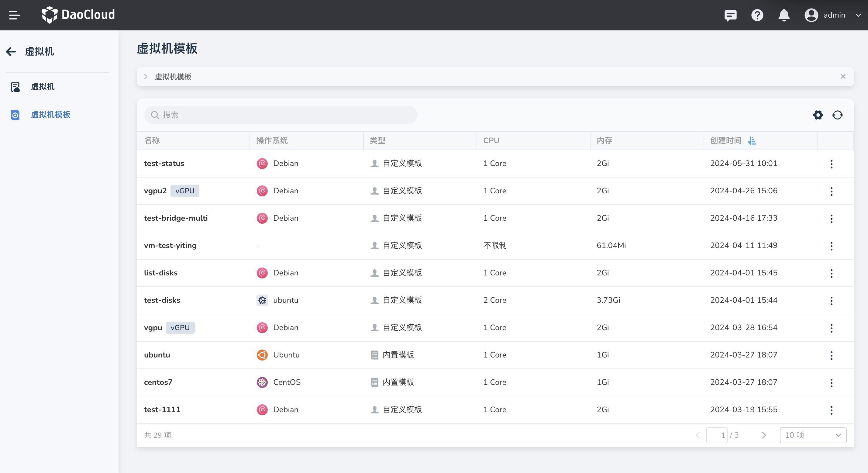Open the test-bridge-multi template
Screen dimensions: 868x473
click(176, 218)
